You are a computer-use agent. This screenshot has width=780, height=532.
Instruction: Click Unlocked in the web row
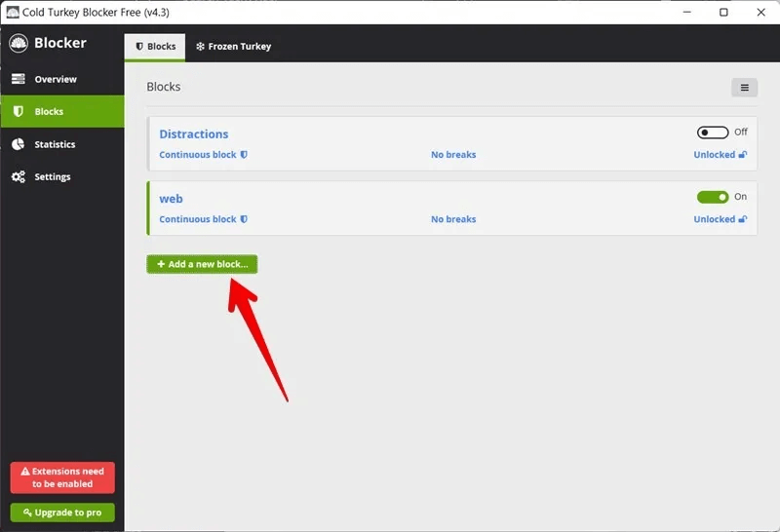point(721,219)
